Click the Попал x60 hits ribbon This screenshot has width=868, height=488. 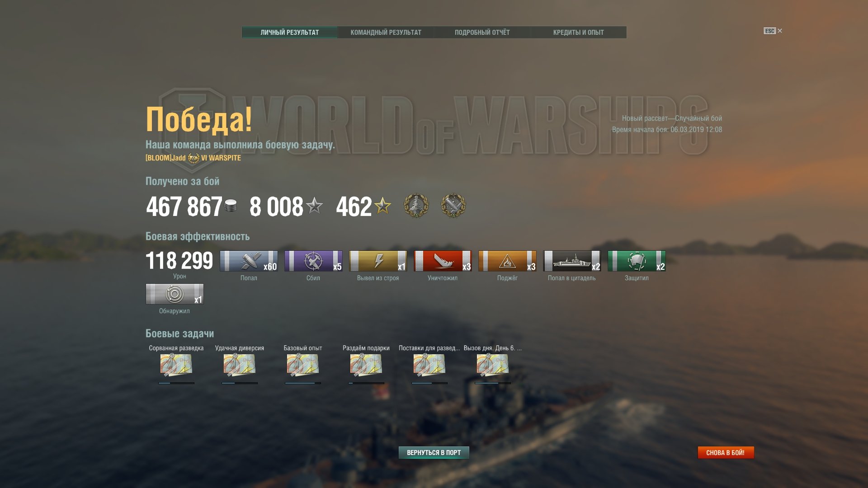pyautogui.click(x=249, y=261)
